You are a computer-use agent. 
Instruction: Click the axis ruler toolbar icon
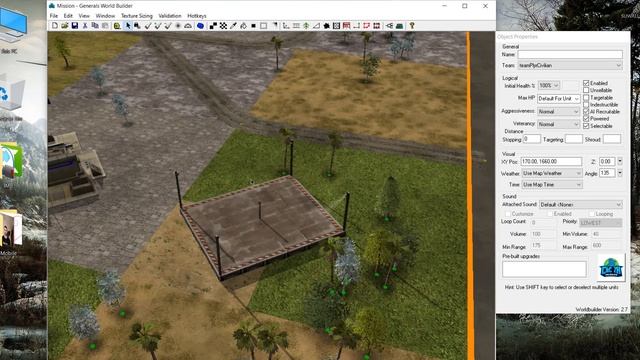(x=286, y=26)
